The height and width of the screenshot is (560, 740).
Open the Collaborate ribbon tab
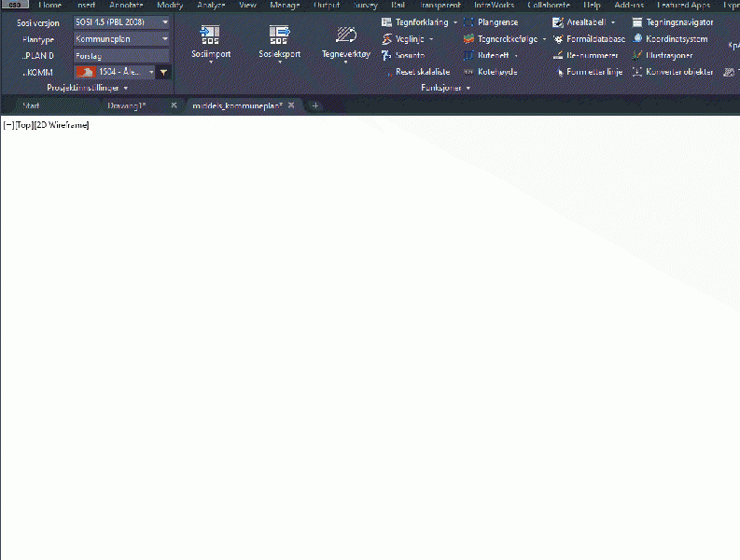click(549, 5)
